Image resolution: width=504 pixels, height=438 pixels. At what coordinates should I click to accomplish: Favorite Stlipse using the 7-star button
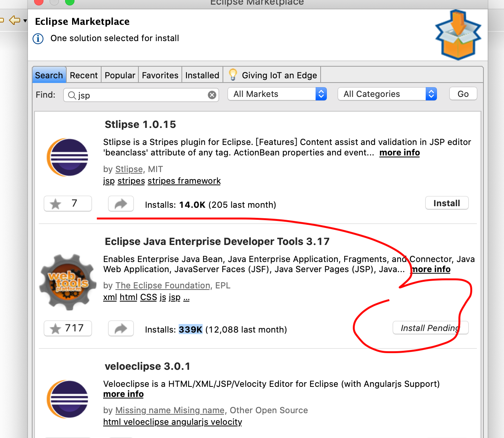pyautogui.click(x=68, y=203)
